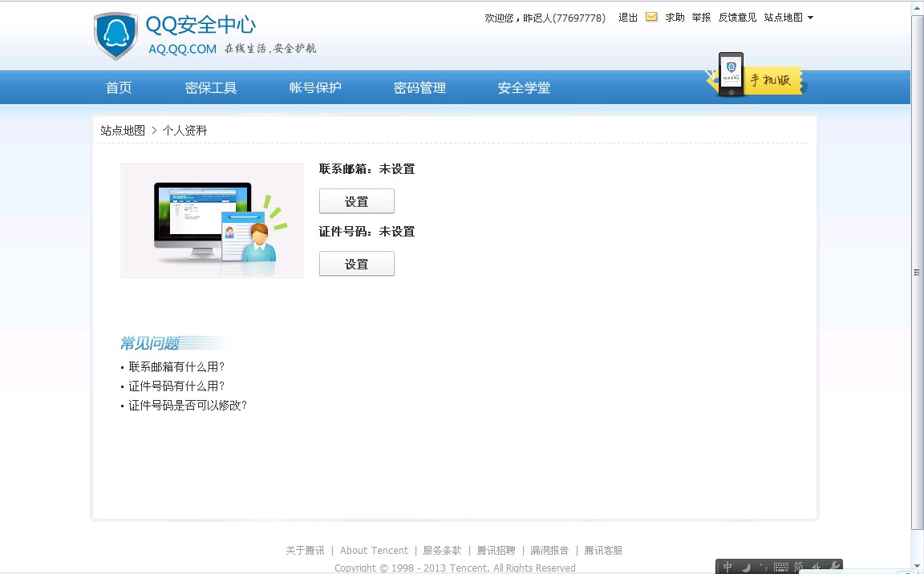
Task: Open the 漏洞报告 footer link
Action: pyautogui.click(x=549, y=551)
